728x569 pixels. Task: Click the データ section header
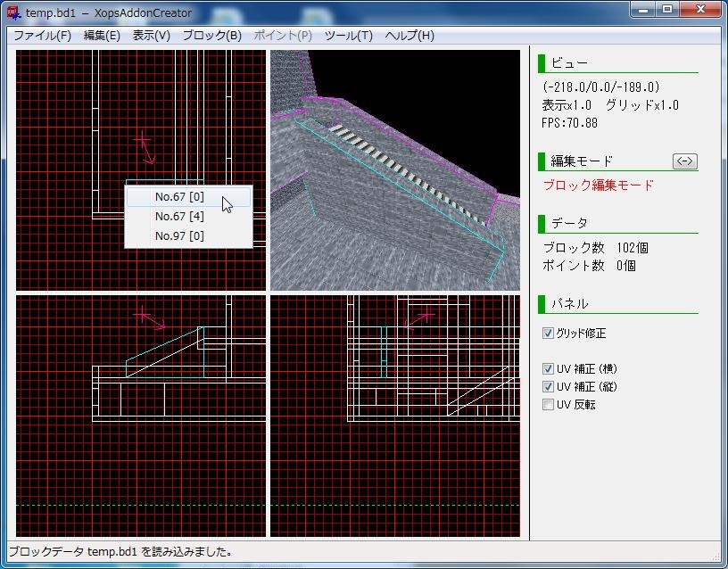pyautogui.click(x=617, y=224)
